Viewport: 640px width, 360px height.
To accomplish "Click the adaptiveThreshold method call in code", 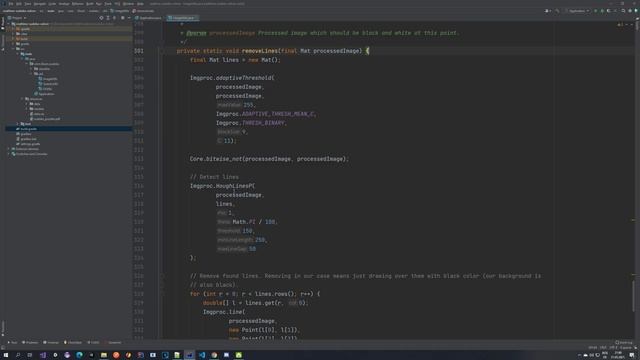I will [x=244, y=78].
